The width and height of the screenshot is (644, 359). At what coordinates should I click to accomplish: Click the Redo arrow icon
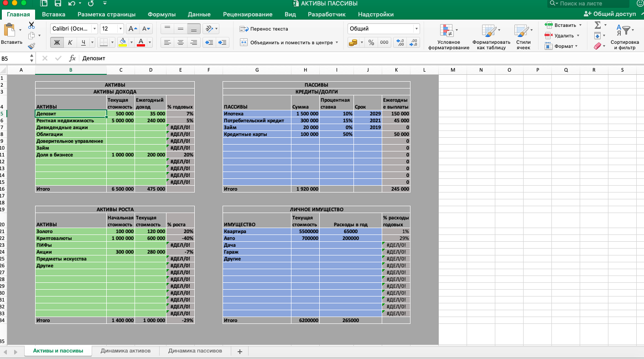pos(90,4)
